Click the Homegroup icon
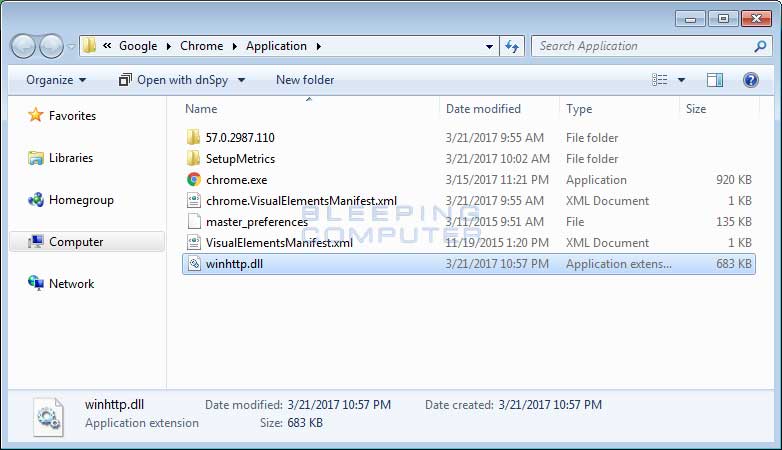 pos(35,200)
